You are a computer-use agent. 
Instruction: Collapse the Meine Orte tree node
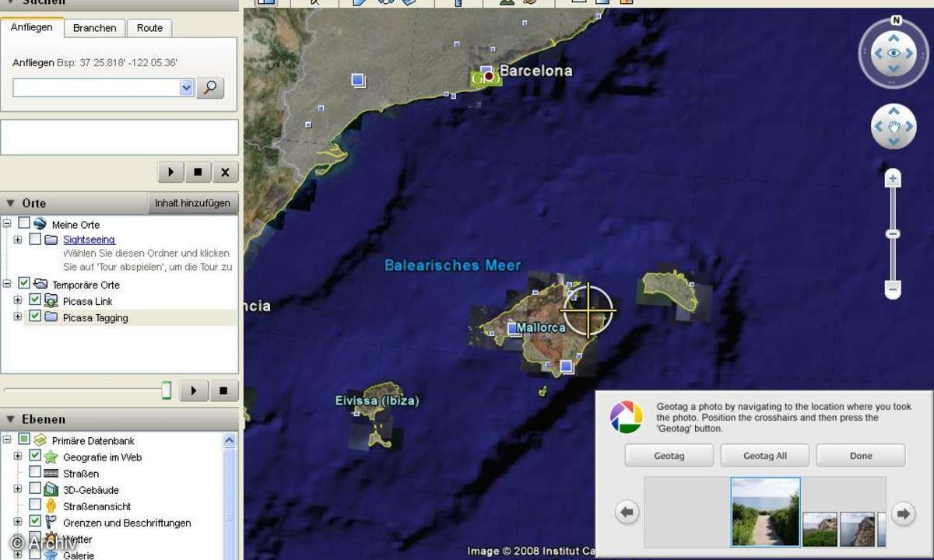pos(7,224)
